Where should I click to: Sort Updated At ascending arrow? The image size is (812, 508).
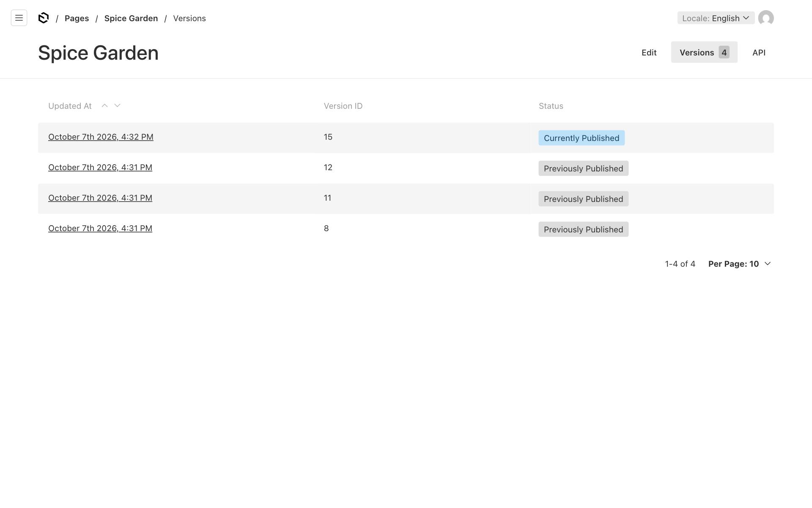[x=104, y=105]
